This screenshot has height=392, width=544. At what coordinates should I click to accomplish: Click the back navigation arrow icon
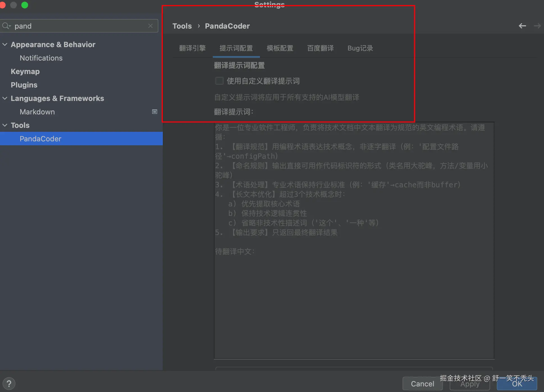click(x=522, y=26)
